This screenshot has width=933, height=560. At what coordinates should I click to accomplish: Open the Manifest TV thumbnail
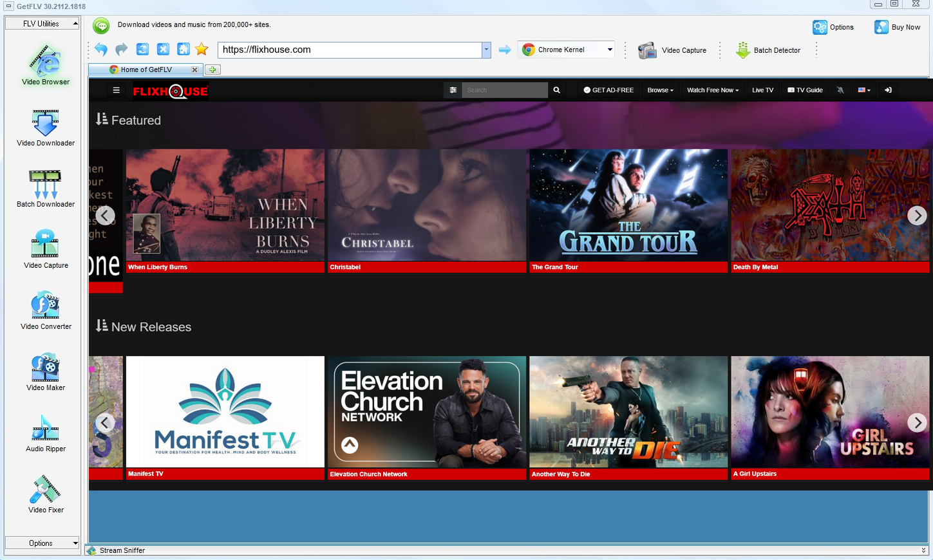pyautogui.click(x=225, y=412)
